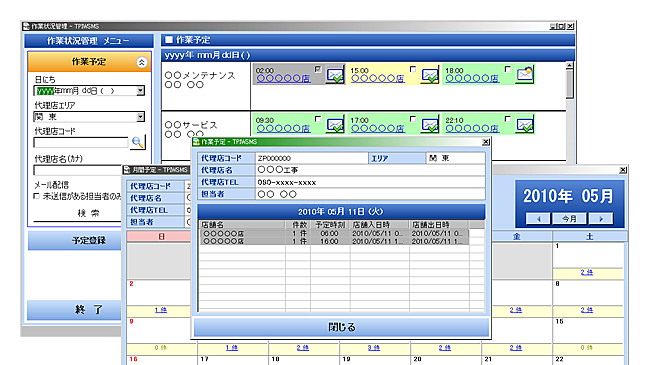This screenshot has width=650, height=365.
Task: Tick the checkbox on the 15:00 entry
Action: pyautogui.click(x=413, y=69)
